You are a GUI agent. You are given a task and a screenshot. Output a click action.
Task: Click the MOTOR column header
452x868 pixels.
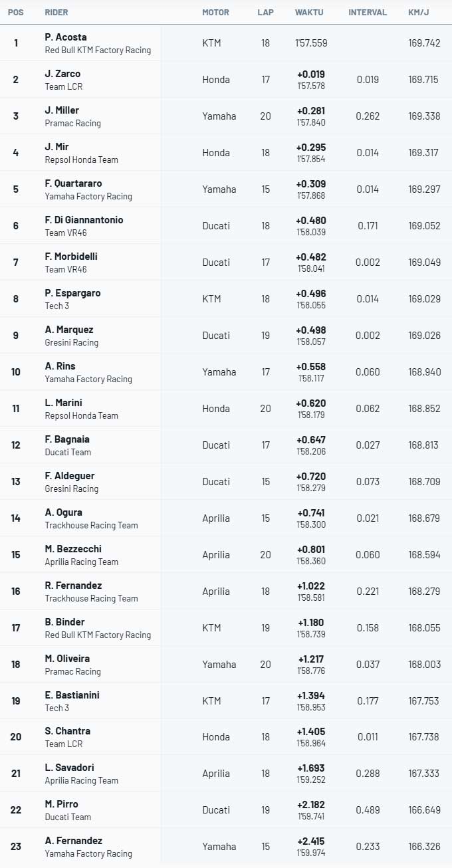[215, 13]
